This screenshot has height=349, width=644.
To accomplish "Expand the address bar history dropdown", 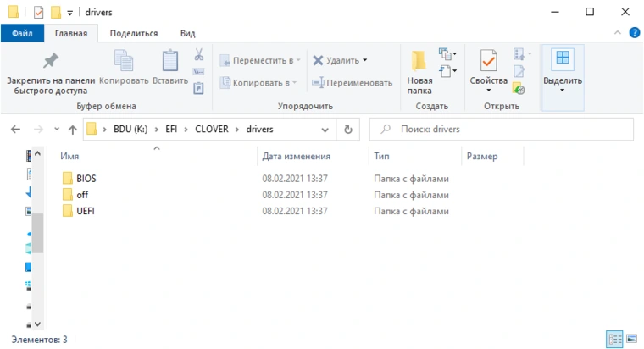I will click(x=325, y=130).
